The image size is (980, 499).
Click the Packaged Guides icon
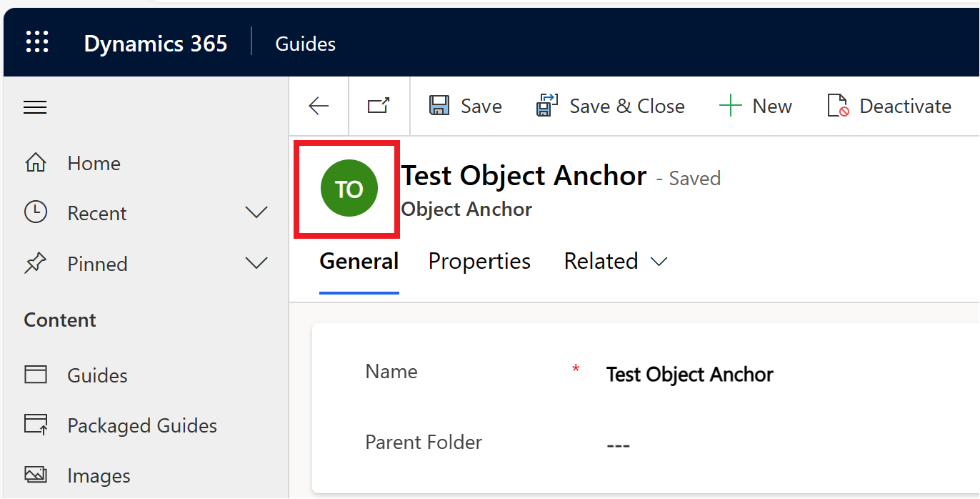tap(35, 425)
